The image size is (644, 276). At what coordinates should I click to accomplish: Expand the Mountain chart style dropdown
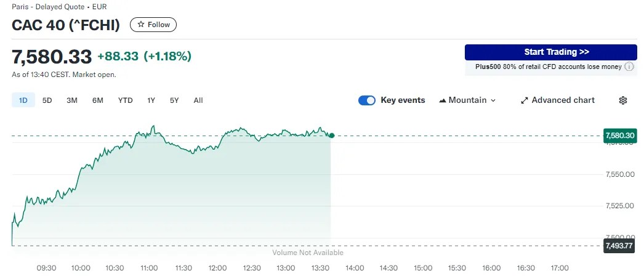click(x=467, y=100)
